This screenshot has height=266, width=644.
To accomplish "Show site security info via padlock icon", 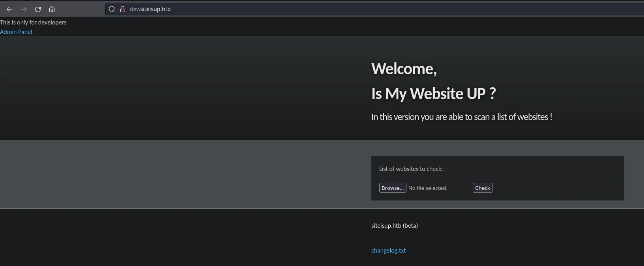I will (122, 9).
